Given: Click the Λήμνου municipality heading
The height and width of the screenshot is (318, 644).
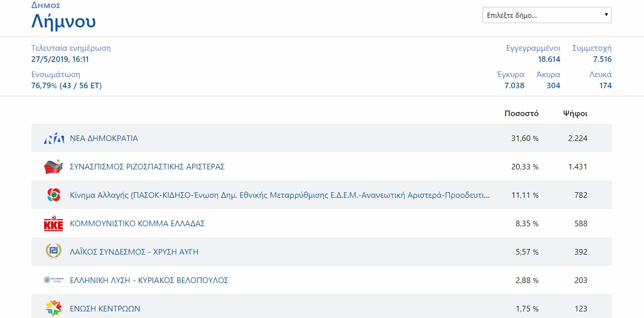Looking at the screenshot, I should tap(63, 22).
